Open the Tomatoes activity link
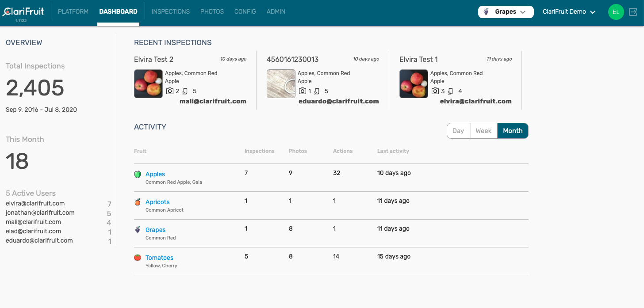The width and height of the screenshot is (644, 308). (x=159, y=258)
